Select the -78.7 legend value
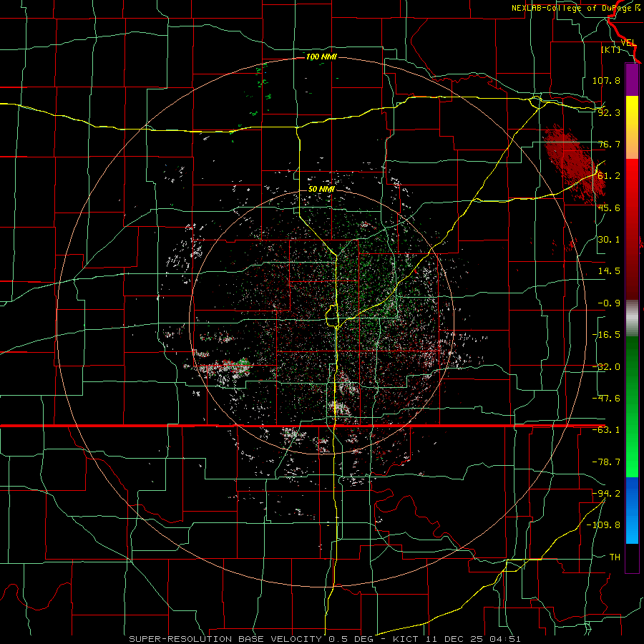This screenshot has width=644, height=644. [x=606, y=462]
